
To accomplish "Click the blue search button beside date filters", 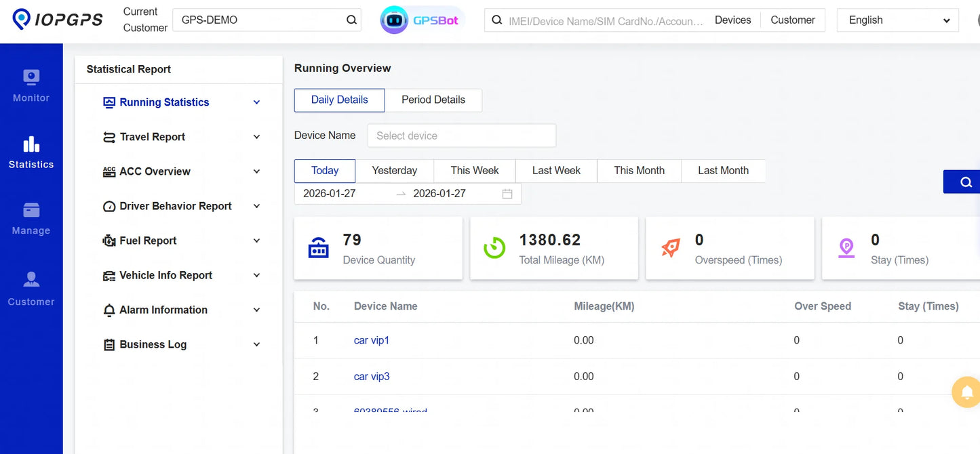I will pyautogui.click(x=963, y=182).
